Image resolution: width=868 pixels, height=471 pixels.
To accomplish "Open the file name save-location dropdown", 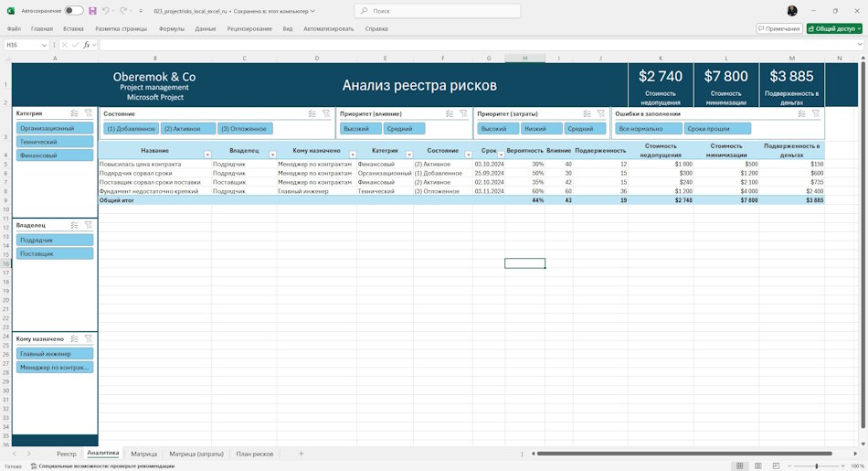I will tap(312, 11).
